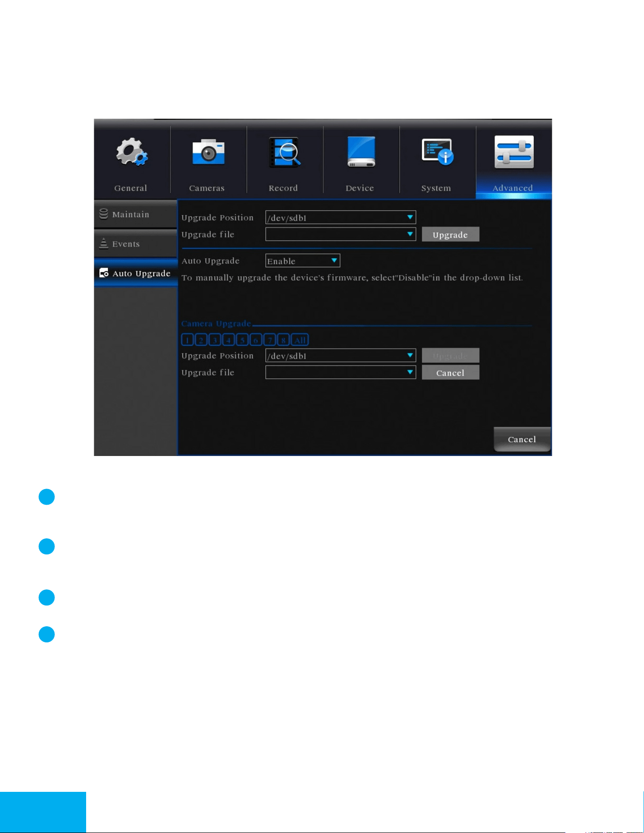Select the Advanced sliders icon
644x833 pixels.
[x=514, y=152]
